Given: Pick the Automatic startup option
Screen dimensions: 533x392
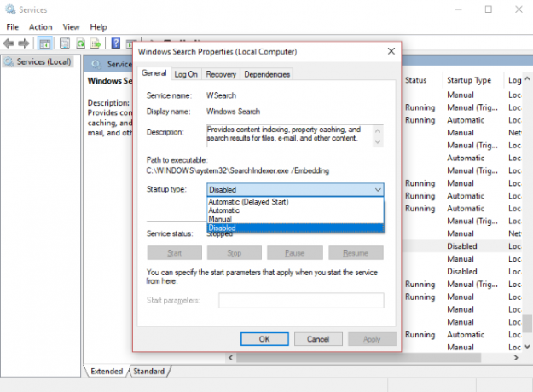Looking at the screenshot, I should [223, 210].
